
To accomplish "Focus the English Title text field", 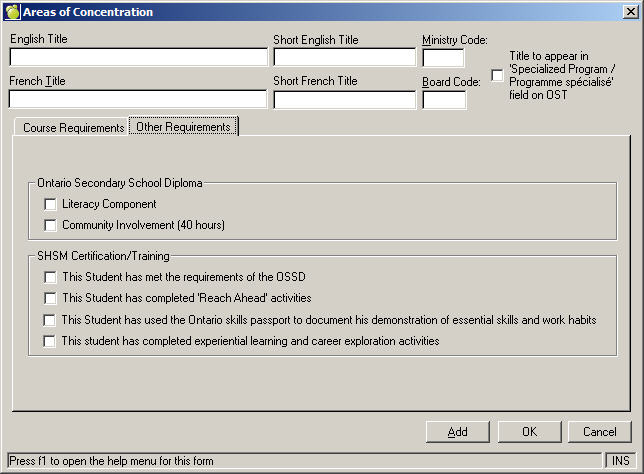I will [x=138, y=57].
